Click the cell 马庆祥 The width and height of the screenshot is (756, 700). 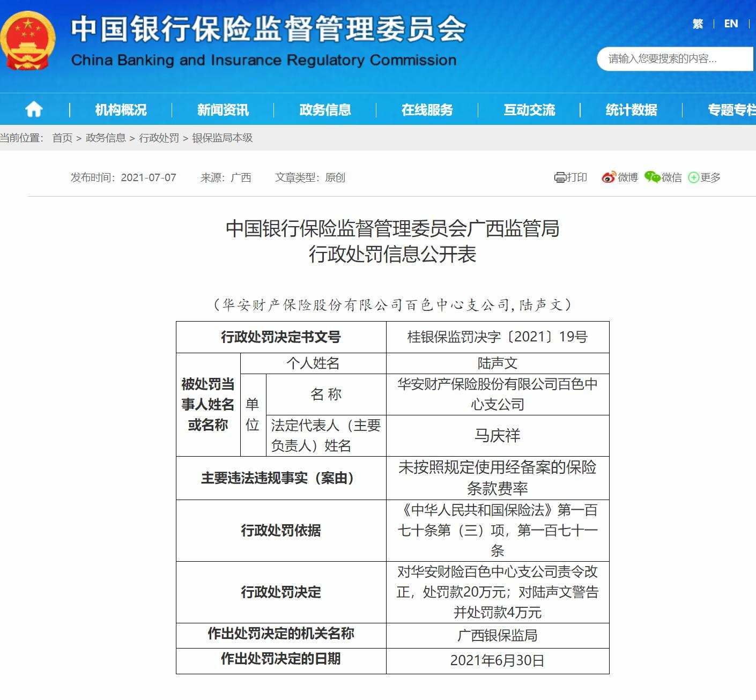498,436
